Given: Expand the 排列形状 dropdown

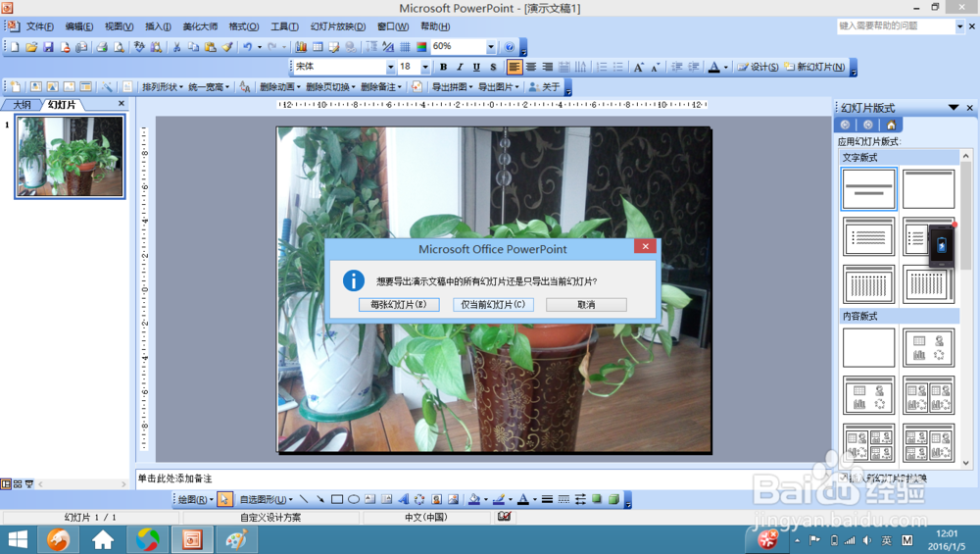Looking at the screenshot, I should coord(163,87).
